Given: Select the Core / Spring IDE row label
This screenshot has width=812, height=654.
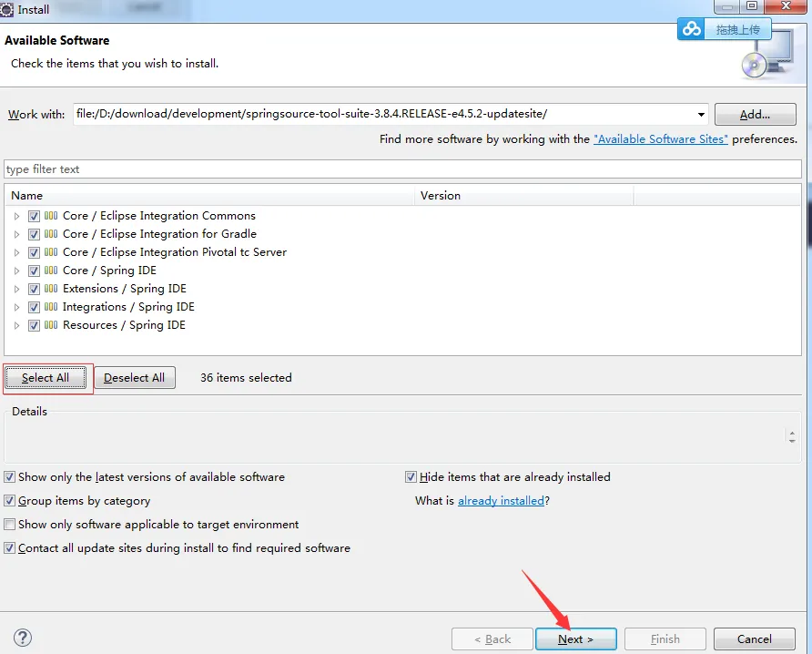Looking at the screenshot, I should coord(109,271).
